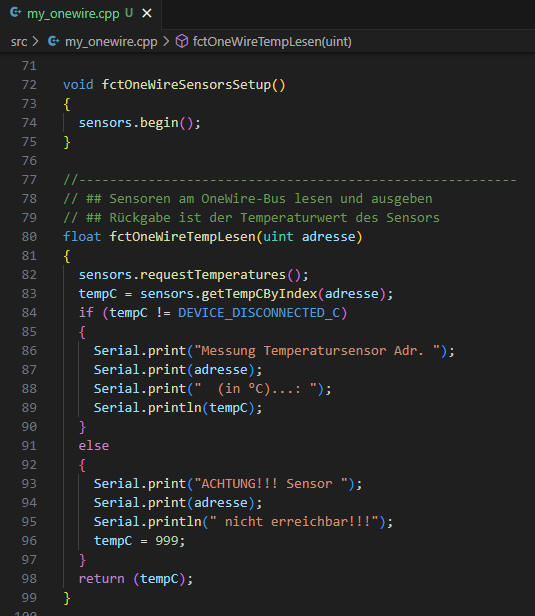Image resolution: width=535 pixels, height=616 pixels.
Task: Click the else keyword on line 91
Action: pos(93,446)
